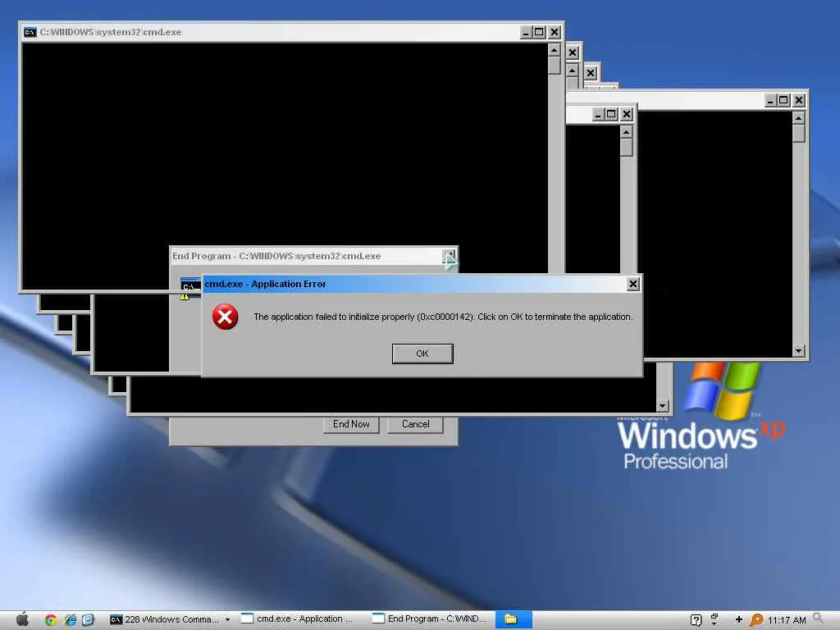Expand the taskbar group dropdown arrow

point(228,619)
